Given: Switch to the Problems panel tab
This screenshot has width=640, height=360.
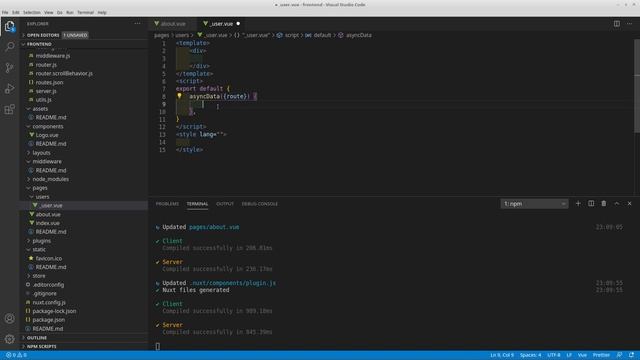Looking at the screenshot, I should [167, 204].
